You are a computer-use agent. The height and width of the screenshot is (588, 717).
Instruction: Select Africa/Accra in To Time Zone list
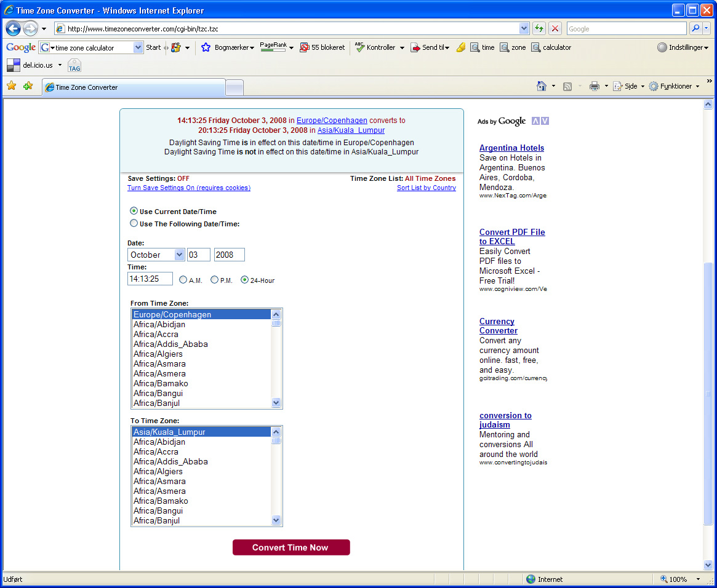coord(201,451)
